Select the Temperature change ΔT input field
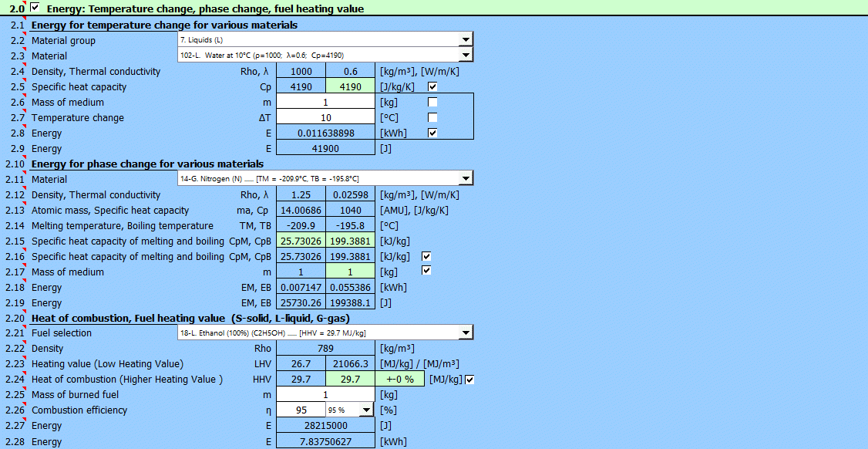 click(x=325, y=118)
